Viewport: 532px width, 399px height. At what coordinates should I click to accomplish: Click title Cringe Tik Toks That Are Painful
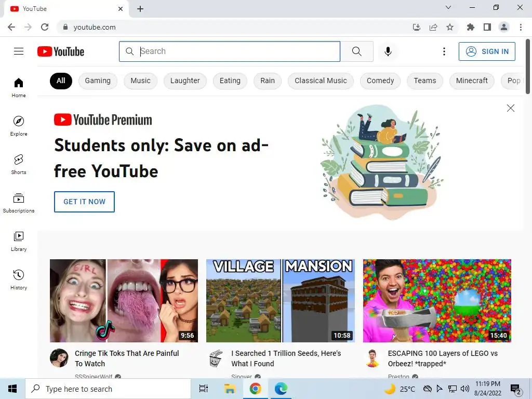[127, 358]
